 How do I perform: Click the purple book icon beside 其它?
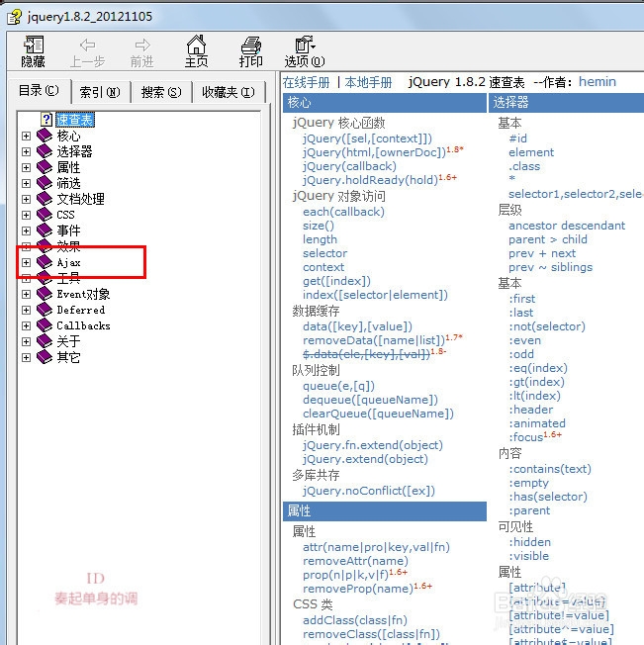click(45, 357)
